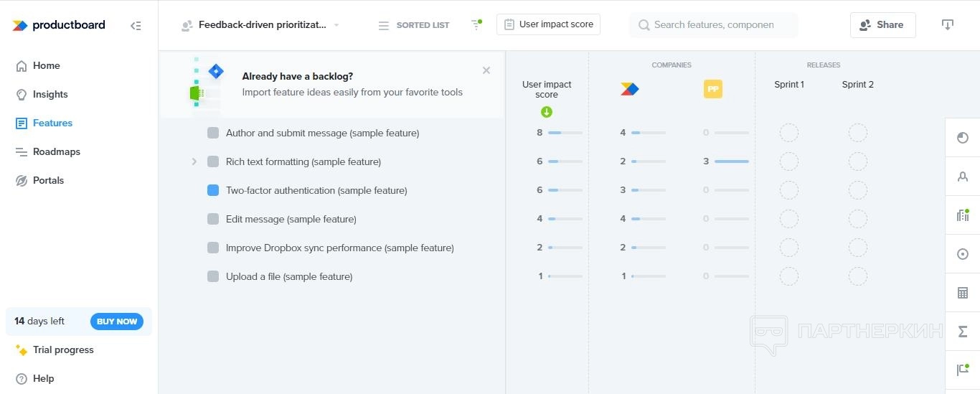
Task: Click the search features input field
Action: coord(714,24)
